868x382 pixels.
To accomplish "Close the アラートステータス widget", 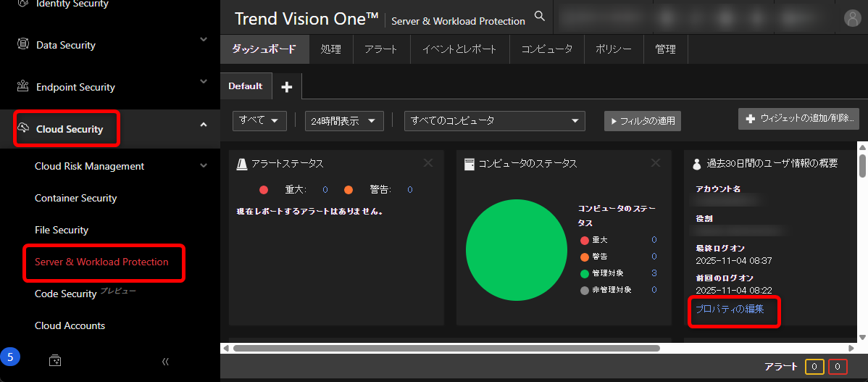I will click(x=428, y=163).
